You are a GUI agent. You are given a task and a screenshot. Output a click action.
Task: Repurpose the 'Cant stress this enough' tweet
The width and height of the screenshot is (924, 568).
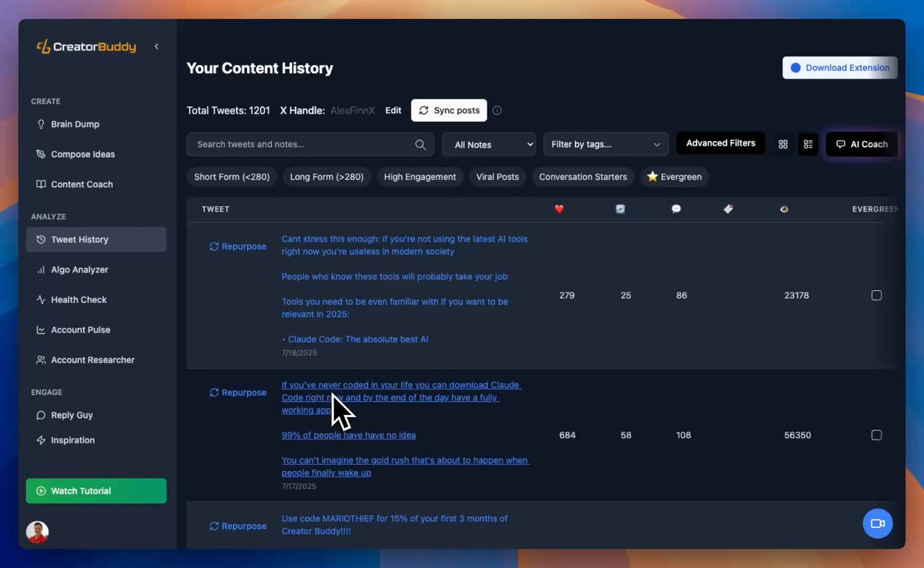(x=238, y=247)
